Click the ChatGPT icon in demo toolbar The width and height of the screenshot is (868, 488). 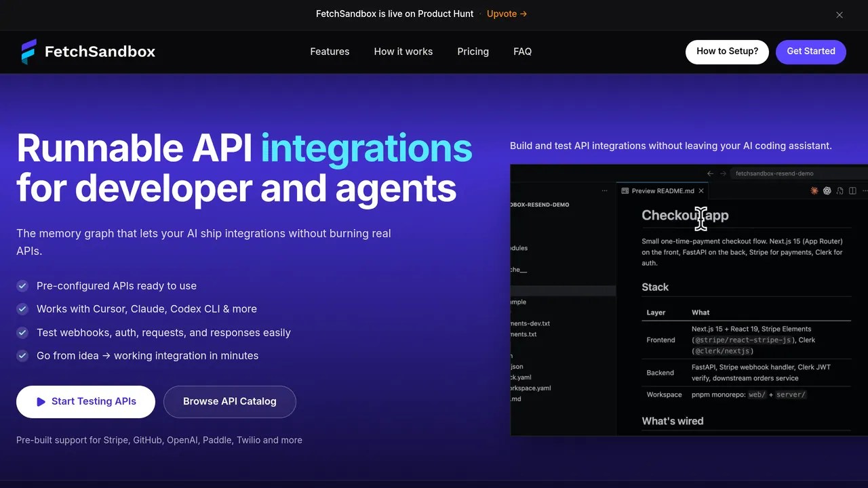(827, 191)
